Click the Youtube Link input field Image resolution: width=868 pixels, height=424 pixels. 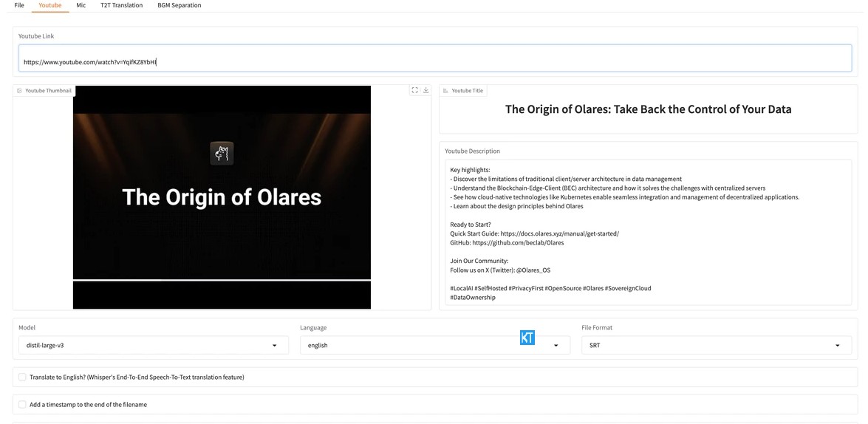(434, 62)
